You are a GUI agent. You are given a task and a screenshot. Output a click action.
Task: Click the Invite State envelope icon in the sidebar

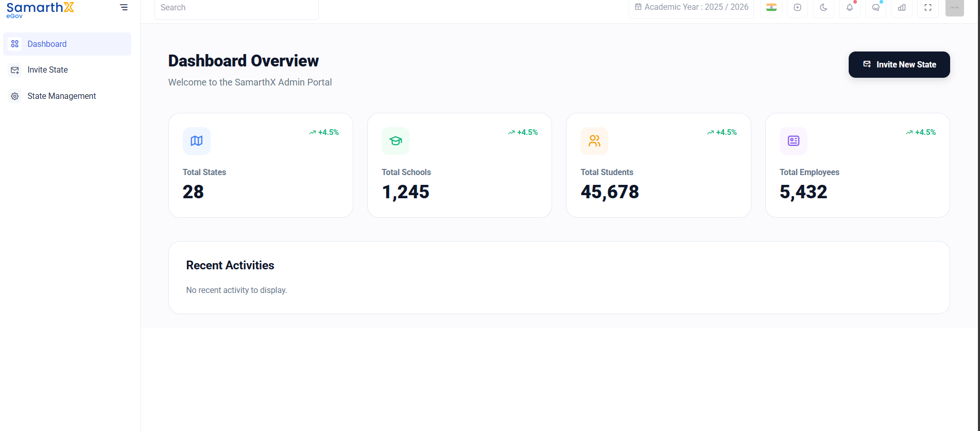click(x=15, y=70)
